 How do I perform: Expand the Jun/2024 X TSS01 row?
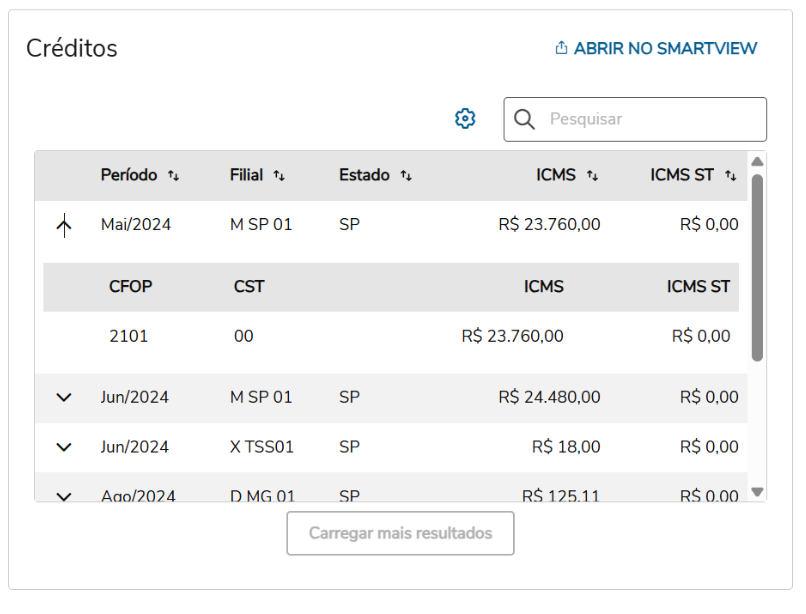pos(64,447)
